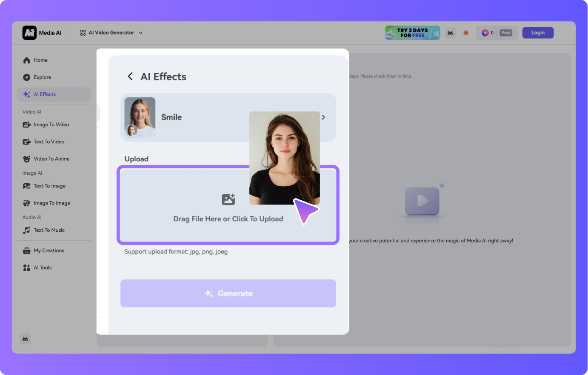
Task: Open the Explore section
Action: pos(42,77)
